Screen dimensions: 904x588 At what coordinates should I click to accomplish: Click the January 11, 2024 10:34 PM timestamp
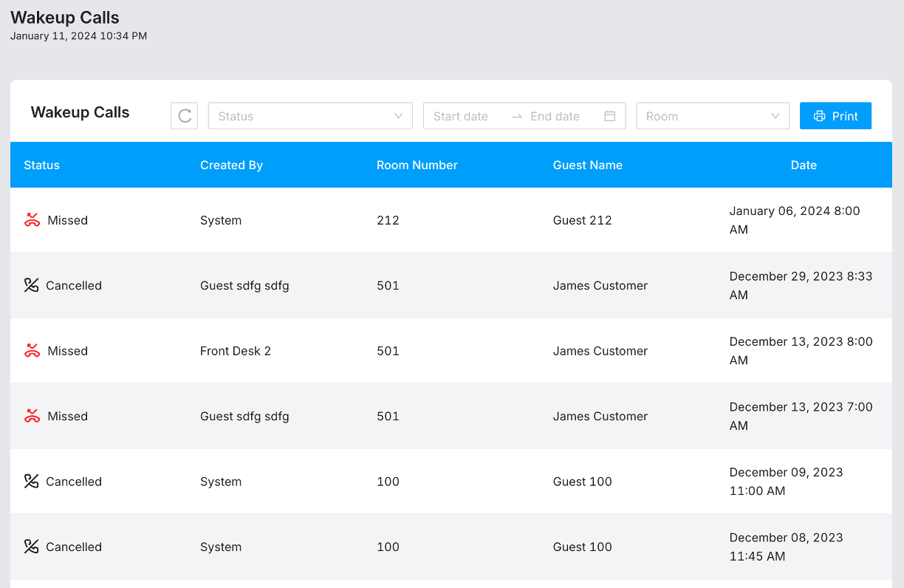(78, 35)
